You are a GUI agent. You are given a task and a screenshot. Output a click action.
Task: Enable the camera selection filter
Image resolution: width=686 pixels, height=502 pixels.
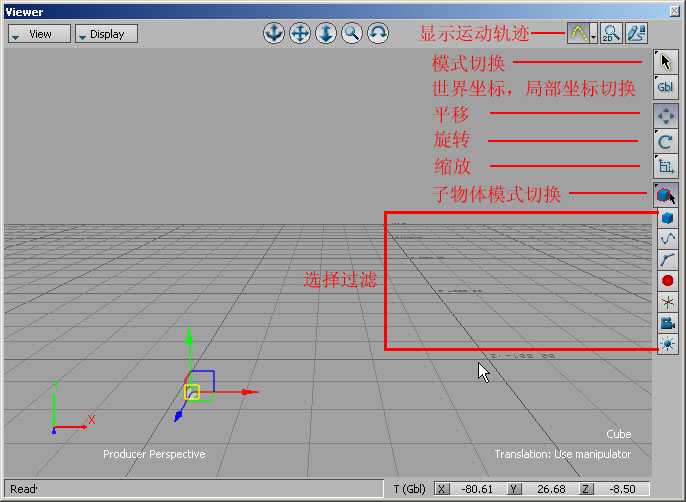(x=668, y=323)
